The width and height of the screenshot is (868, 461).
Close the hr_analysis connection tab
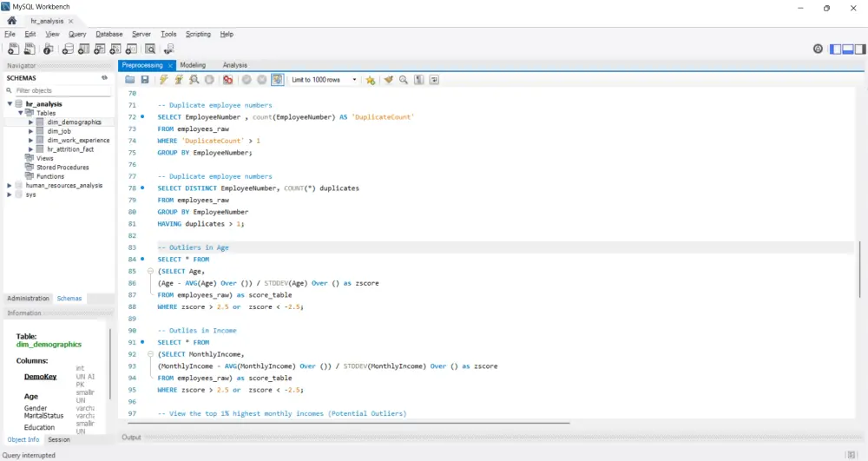[x=71, y=21]
